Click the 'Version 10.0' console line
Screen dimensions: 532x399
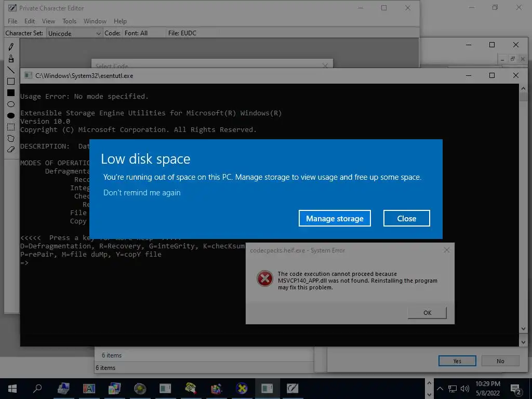coord(45,121)
